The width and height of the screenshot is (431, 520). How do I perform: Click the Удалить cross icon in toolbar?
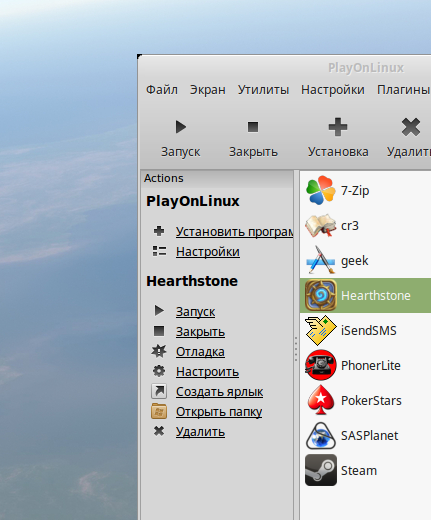tap(411, 127)
